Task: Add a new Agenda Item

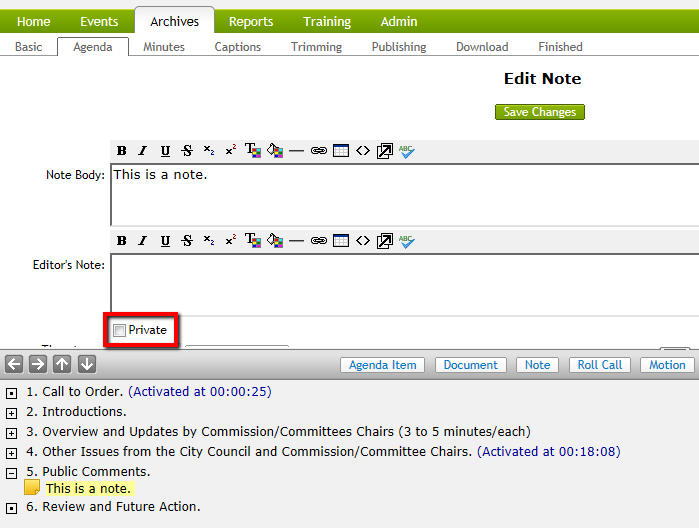Action: 382,365
